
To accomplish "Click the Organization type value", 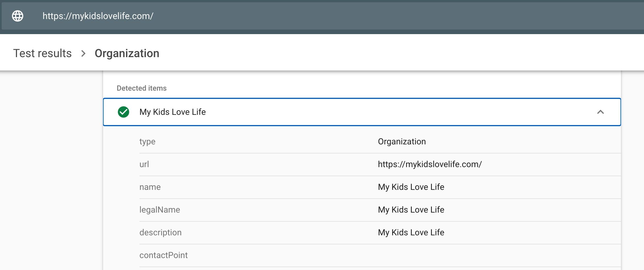I will (402, 142).
